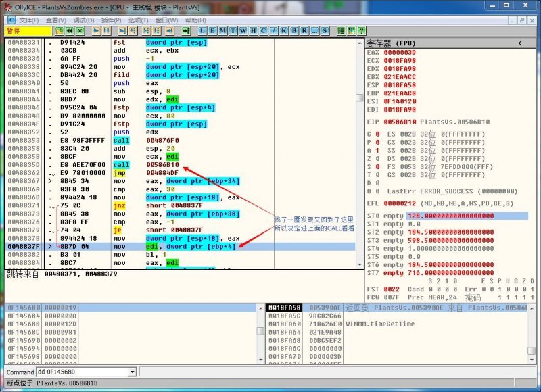541x392 pixels.
Task: Click status bar text 断点位于 PlantsVs.00586B10
Action: pos(52,383)
